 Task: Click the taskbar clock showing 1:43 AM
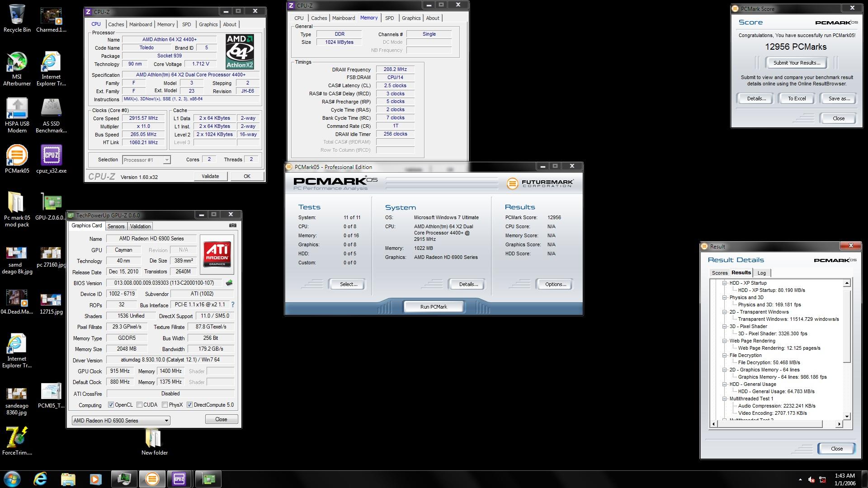coord(844,479)
